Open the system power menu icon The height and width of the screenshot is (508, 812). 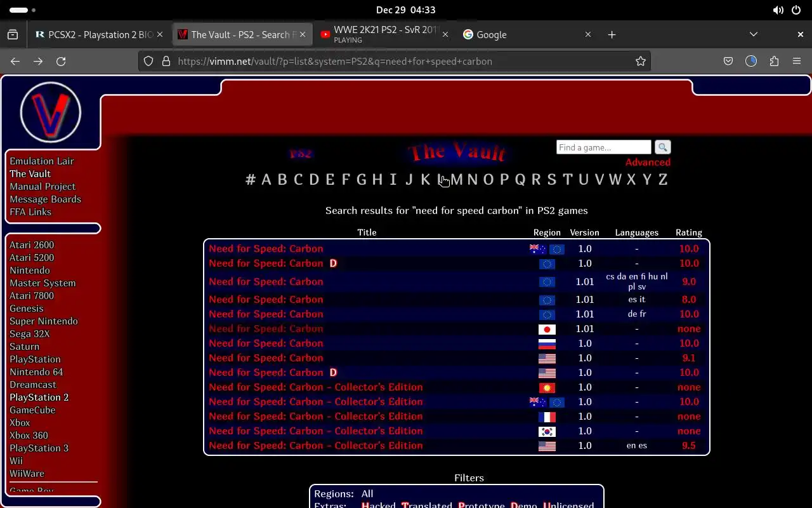[796, 10]
